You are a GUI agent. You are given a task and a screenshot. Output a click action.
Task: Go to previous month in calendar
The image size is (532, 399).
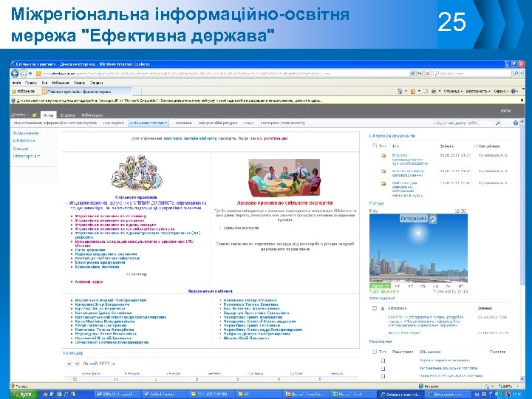pyautogui.click(x=69, y=364)
